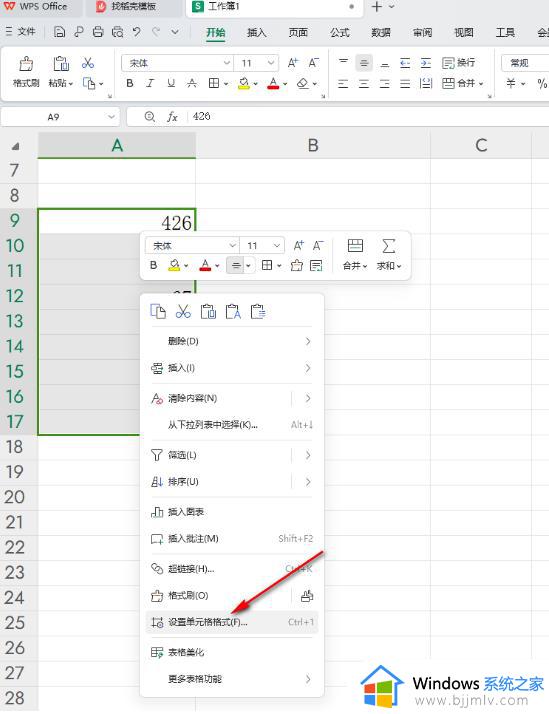Click the Print Preview icon in quick access
The height and width of the screenshot is (714, 549).
(117, 32)
